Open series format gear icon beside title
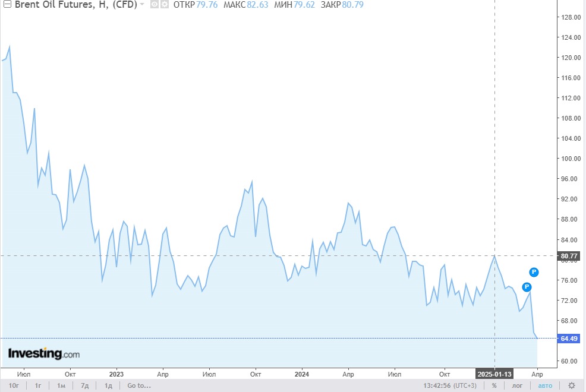 [165, 5]
